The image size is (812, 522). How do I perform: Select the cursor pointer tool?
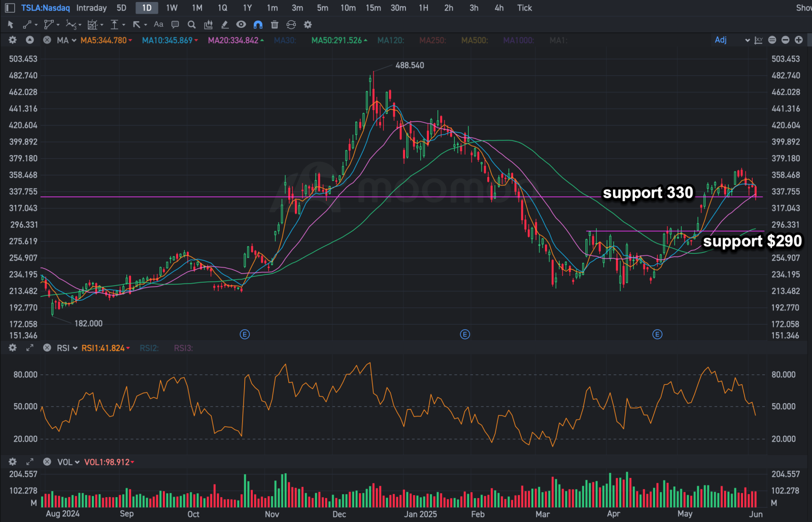pos(11,24)
